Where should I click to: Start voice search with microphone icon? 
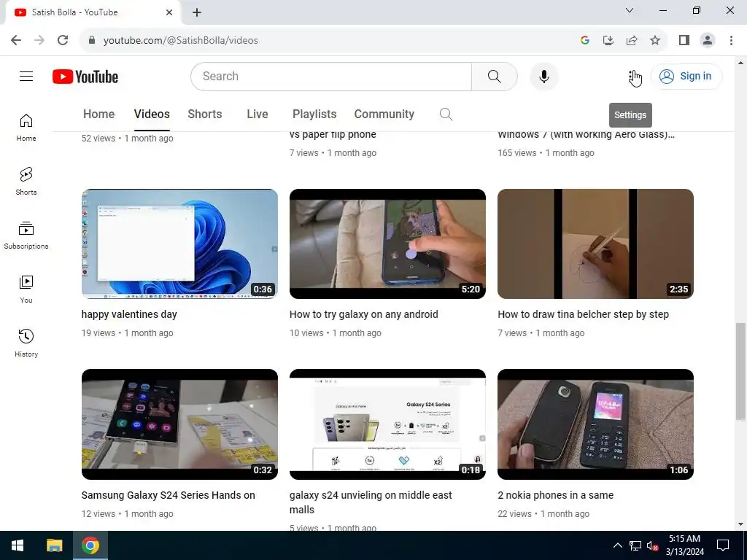click(543, 76)
